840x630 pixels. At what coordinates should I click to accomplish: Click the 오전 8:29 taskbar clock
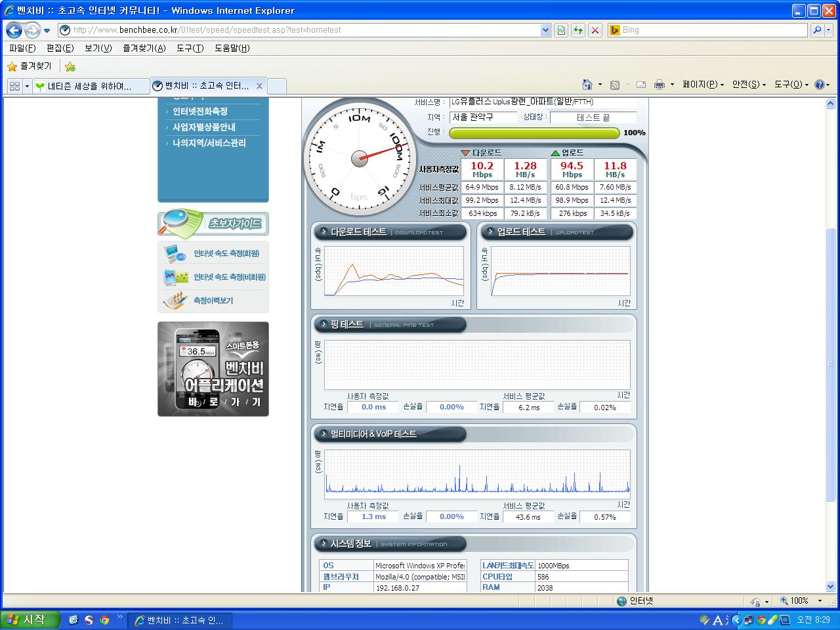click(x=813, y=620)
